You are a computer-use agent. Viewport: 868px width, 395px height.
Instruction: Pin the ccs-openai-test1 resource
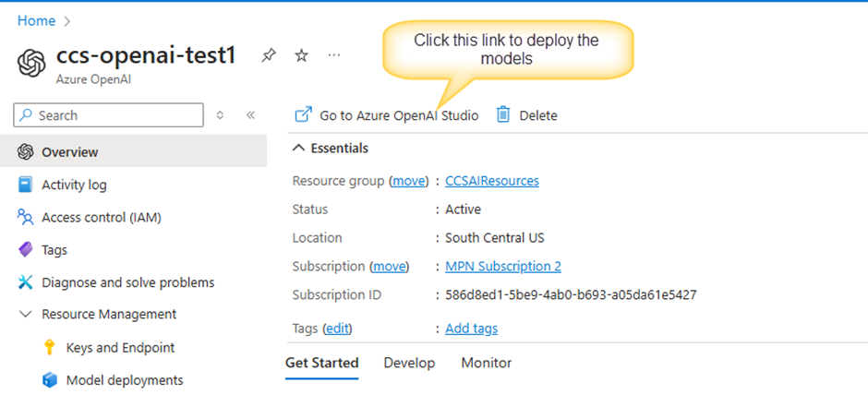(269, 55)
